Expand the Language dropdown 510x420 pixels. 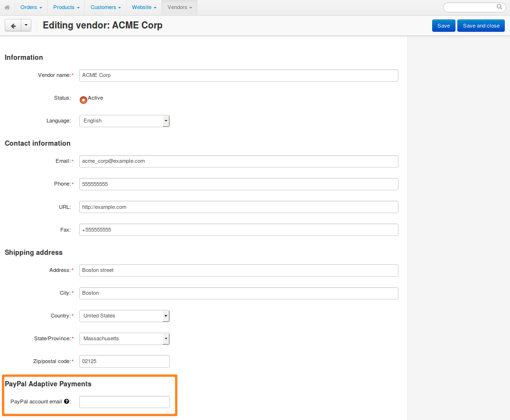point(124,121)
